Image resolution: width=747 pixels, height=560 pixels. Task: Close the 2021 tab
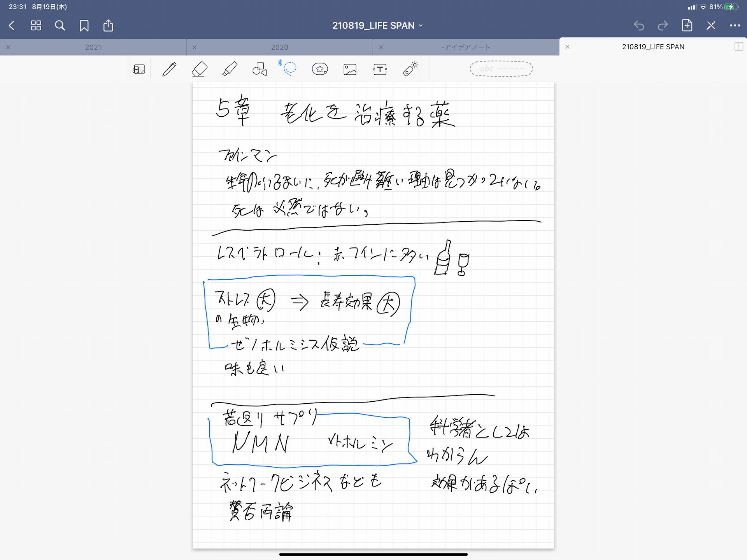pyautogui.click(x=8, y=47)
